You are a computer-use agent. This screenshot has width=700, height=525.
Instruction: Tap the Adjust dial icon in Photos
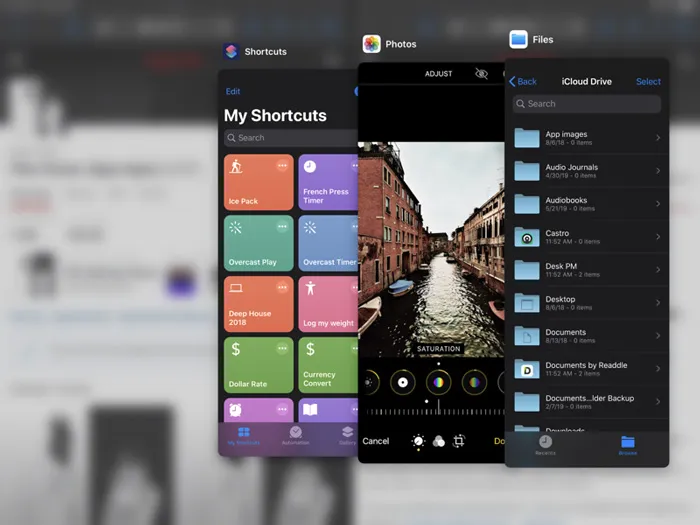(418, 441)
